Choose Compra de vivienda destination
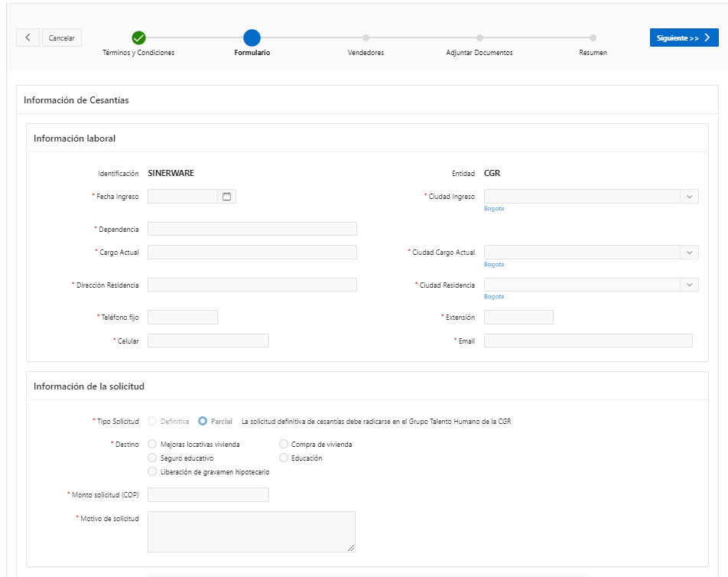 click(284, 444)
